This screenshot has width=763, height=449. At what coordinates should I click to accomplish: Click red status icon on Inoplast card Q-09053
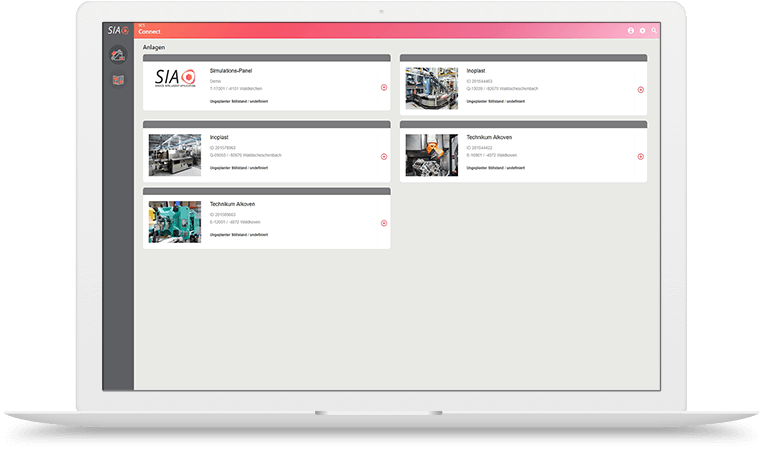(384, 157)
